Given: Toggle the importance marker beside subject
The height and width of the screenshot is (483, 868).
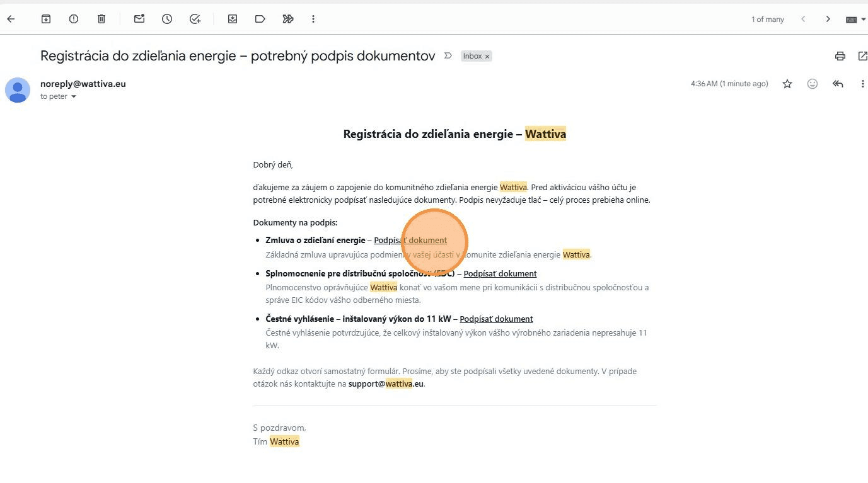Looking at the screenshot, I should coord(448,56).
